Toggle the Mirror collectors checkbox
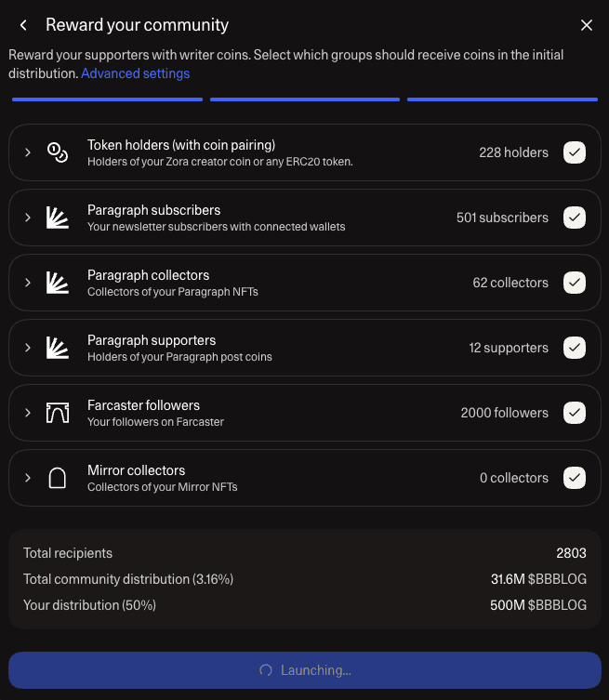The width and height of the screenshot is (609, 700). 575,478
